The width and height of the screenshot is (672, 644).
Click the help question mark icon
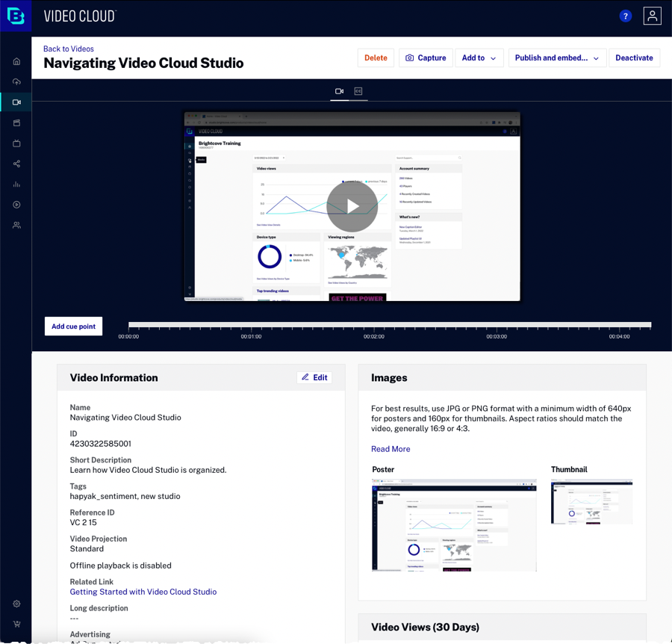(626, 16)
